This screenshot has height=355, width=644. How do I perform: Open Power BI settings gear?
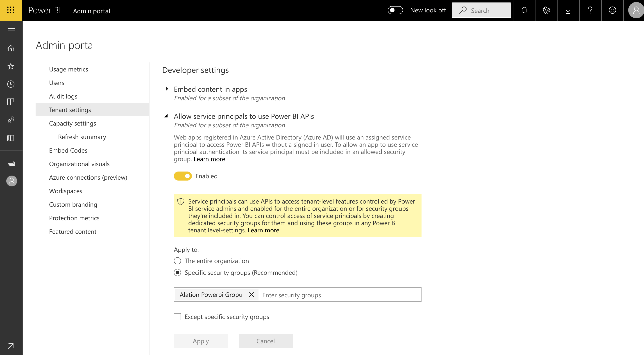tap(546, 10)
